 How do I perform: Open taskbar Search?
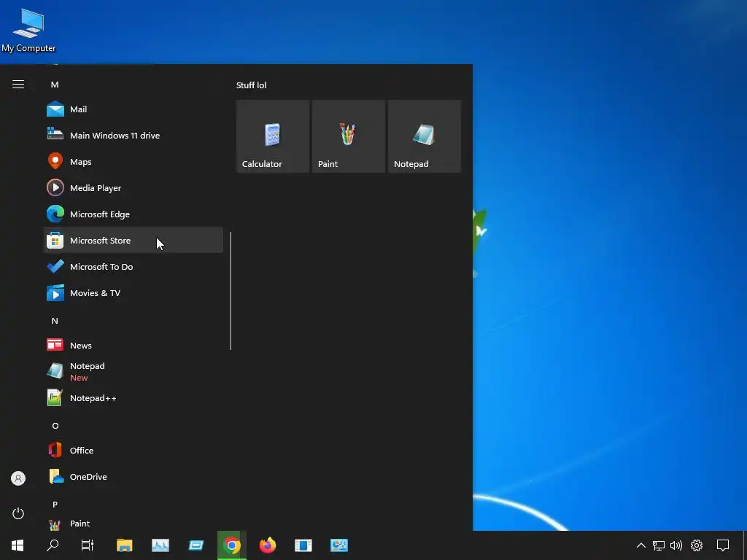tap(53, 545)
